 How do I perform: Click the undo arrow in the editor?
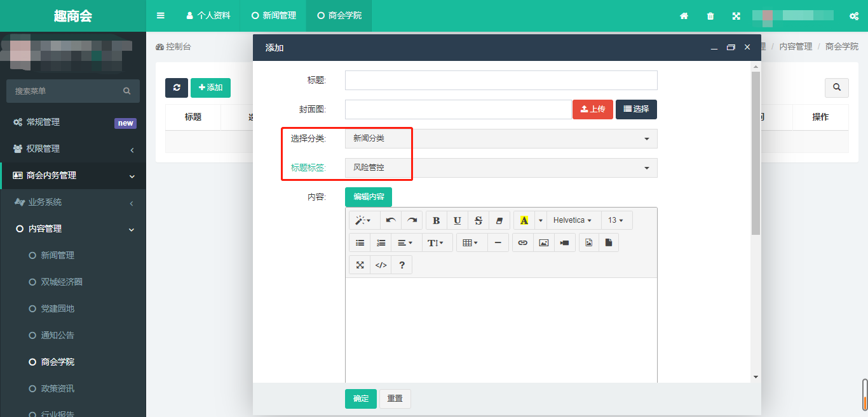pos(391,220)
